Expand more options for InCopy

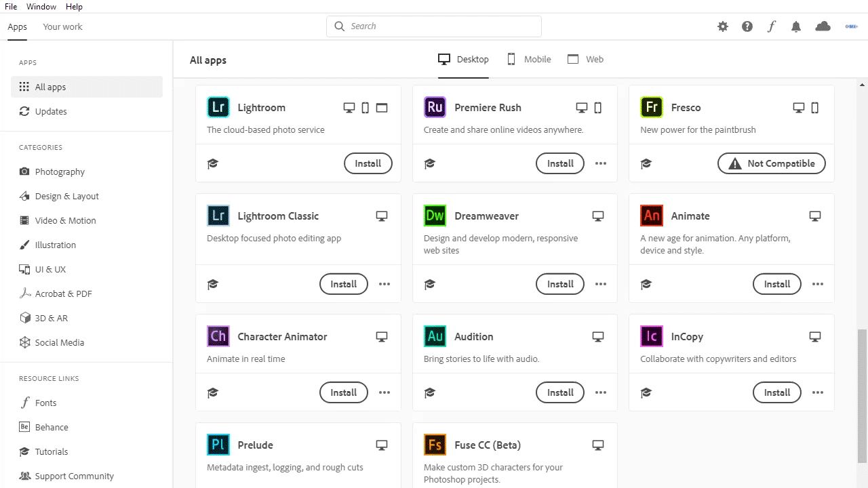click(x=818, y=392)
